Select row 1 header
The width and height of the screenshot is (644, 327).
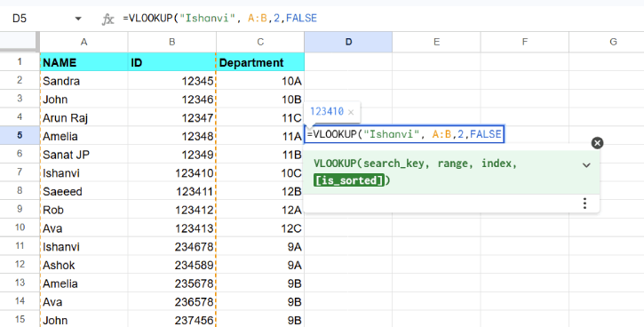click(20, 61)
